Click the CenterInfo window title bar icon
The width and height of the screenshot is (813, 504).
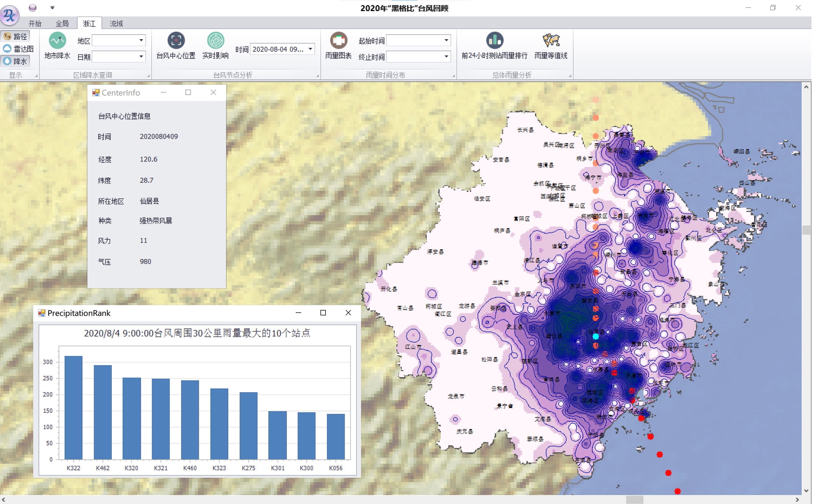(96, 92)
